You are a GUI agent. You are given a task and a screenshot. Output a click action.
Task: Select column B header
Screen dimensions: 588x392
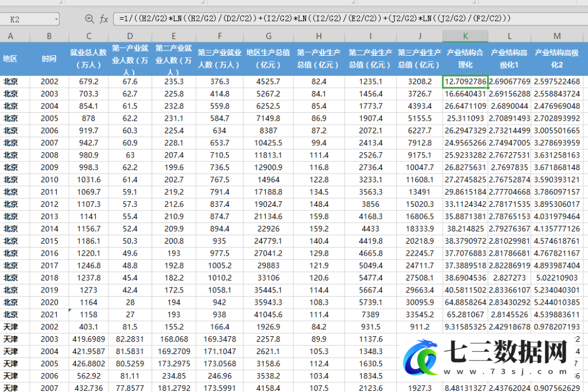pyautogui.click(x=49, y=36)
